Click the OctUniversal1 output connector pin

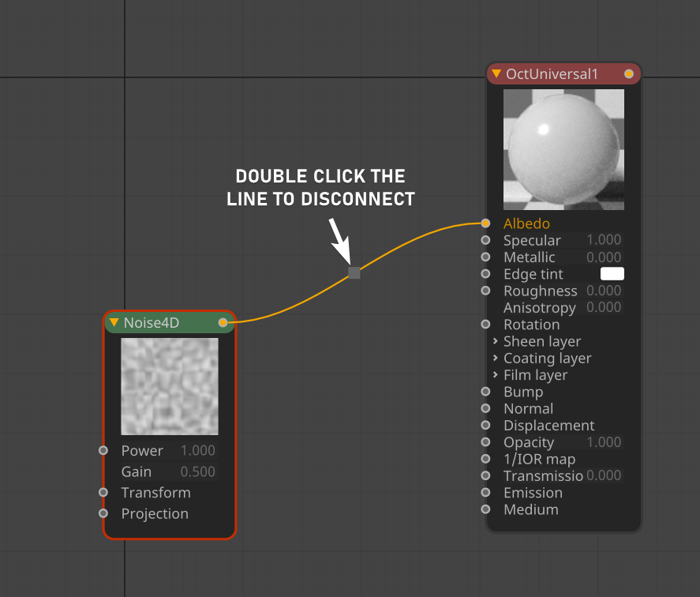628,74
